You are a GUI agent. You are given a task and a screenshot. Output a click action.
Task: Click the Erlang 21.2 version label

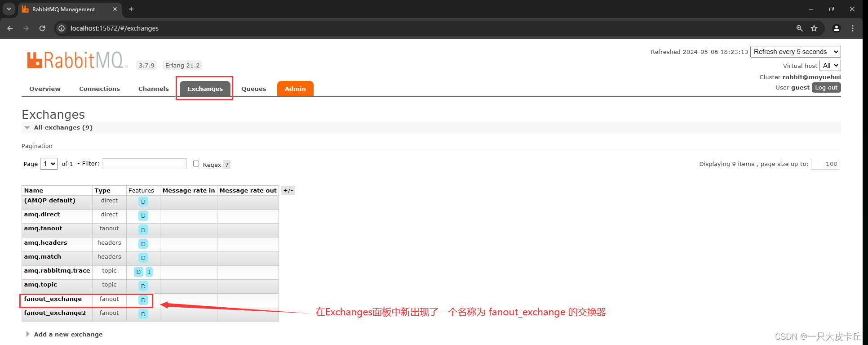click(182, 65)
